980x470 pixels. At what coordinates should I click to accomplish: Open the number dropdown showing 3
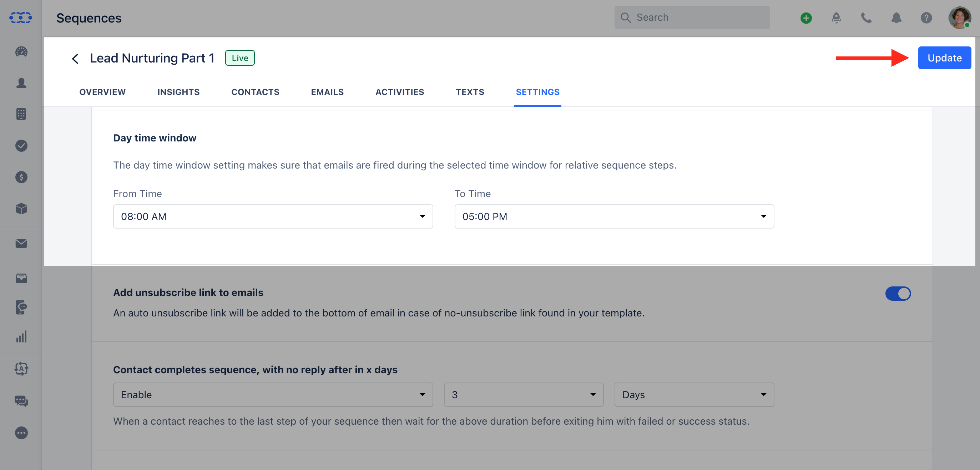tap(524, 395)
